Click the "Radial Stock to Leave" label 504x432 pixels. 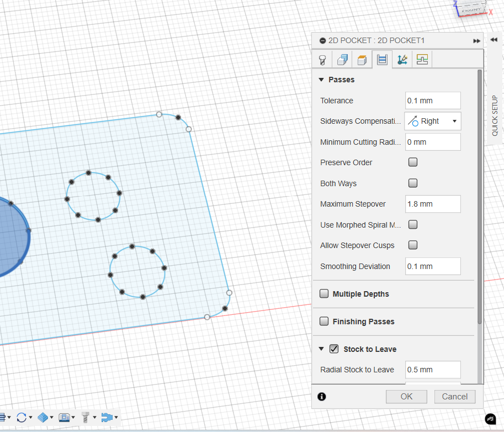click(x=357, y=370)
